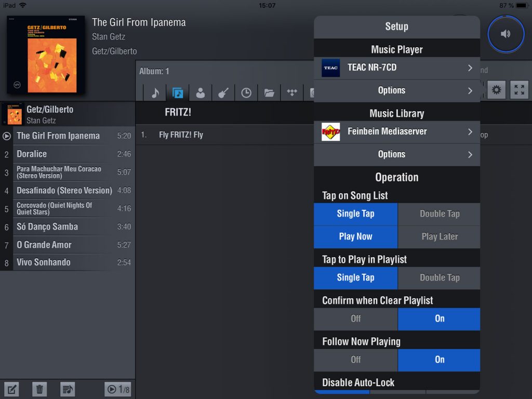Open Music Player Options chevron
The width and height of the screenshot is (532, 399).
470,90
